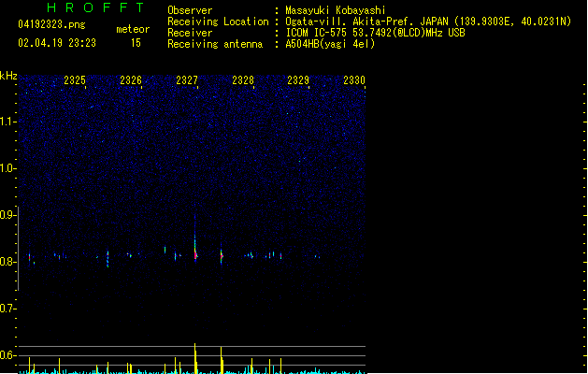Select the file name 04192323.png

(x=51, y=24)
